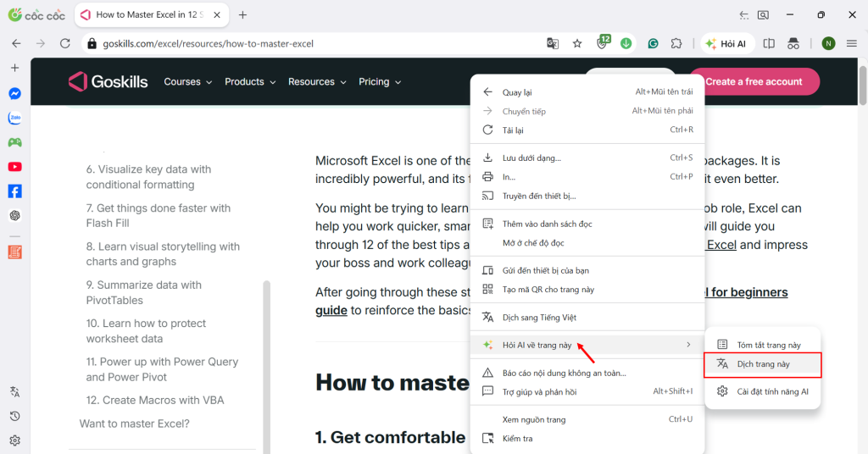Choose Báo cáo nội dung không an toàn...
This screenshot has height=454, width=868.
pos(587,374)
